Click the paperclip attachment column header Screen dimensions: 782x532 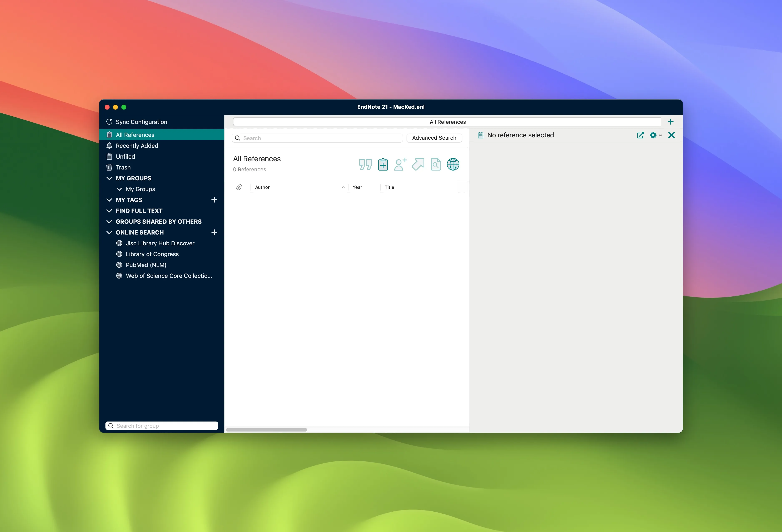click(x=239, y=187)
